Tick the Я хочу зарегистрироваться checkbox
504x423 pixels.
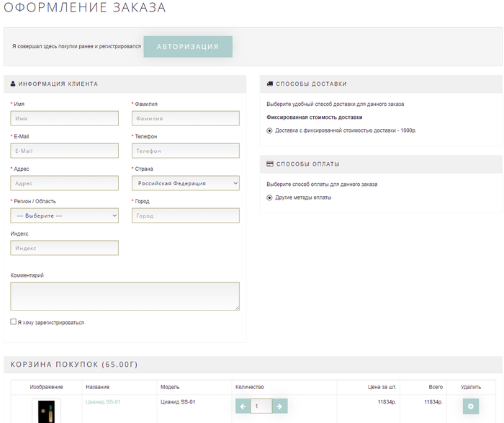[x=14, y=322]
